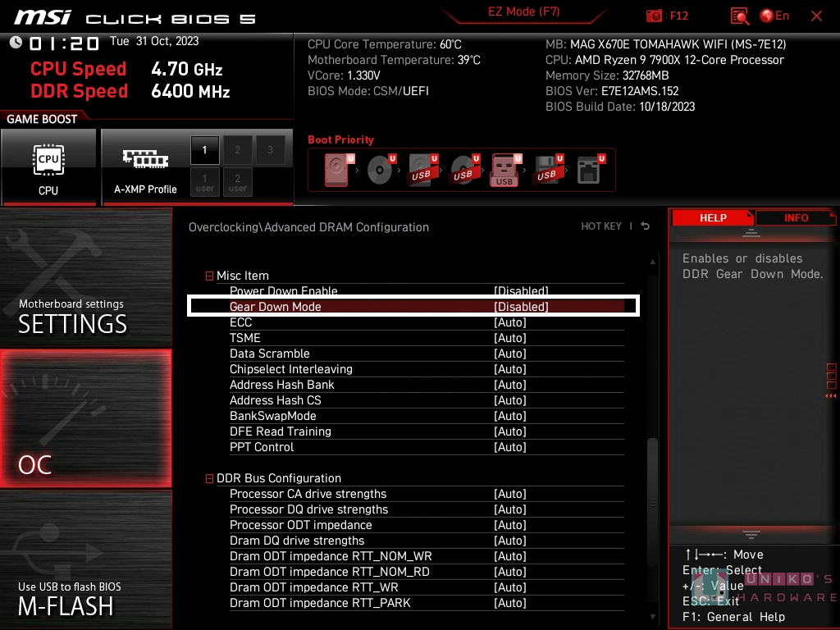Open the Address Hash Bank setting
The width and height of the screenshot is (840, 630).
427,384
